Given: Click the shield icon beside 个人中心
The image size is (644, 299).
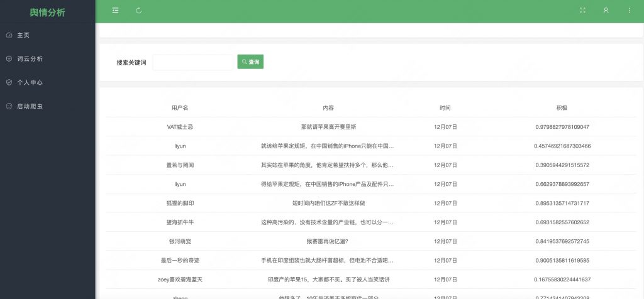Looking at the screenshot, I should pos(9,82).
